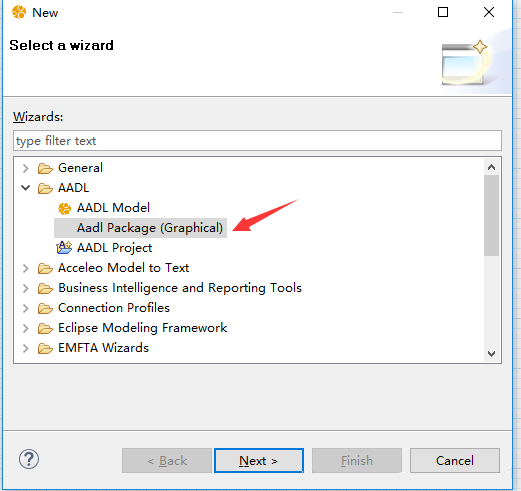Viewport: 521px width, 491px height.
Task: Expand Business Intelligence and Reporting Tools
Action: point(26,288)
